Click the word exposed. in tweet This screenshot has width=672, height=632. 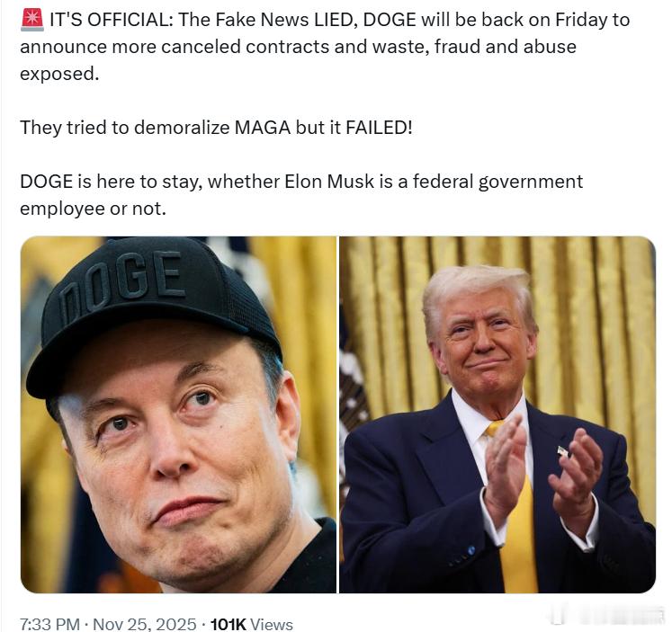tap(59, 74)
